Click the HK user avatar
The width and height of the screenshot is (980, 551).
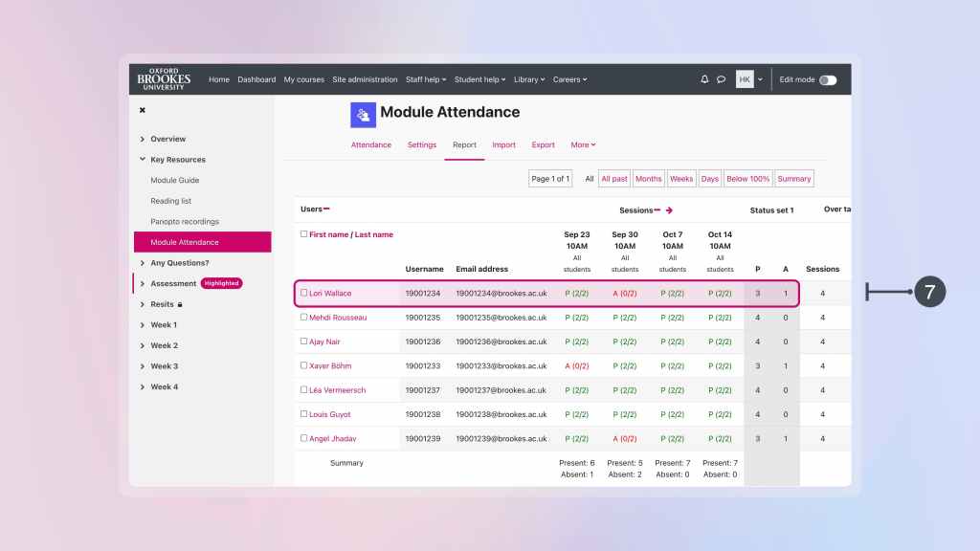coord(746,79)
